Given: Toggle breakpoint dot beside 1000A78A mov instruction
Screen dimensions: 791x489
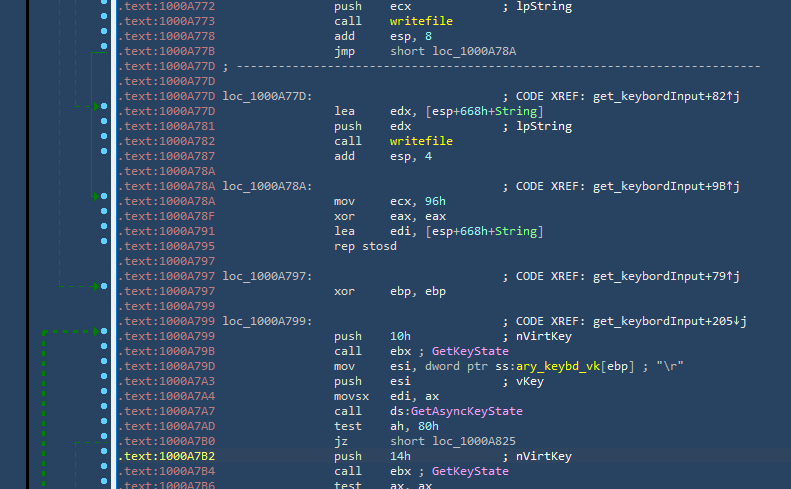Looking at the screenshot, I should tap(105, 201).
